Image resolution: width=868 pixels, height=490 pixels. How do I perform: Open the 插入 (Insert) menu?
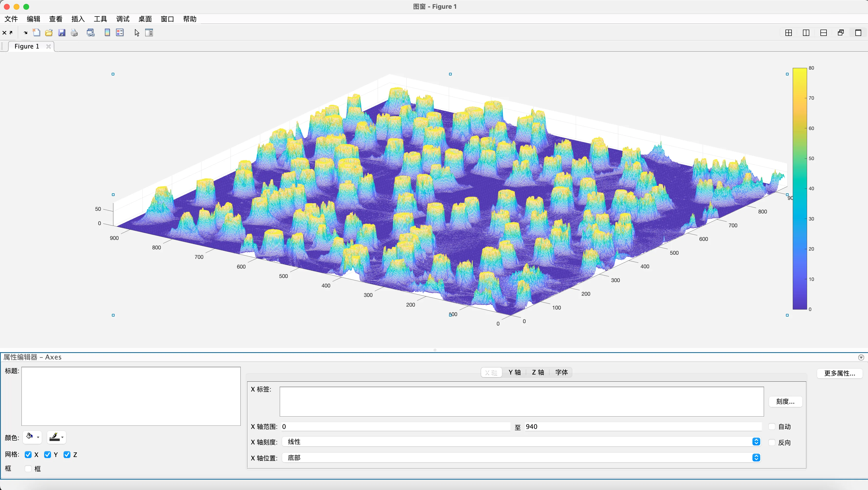[78, 19]
